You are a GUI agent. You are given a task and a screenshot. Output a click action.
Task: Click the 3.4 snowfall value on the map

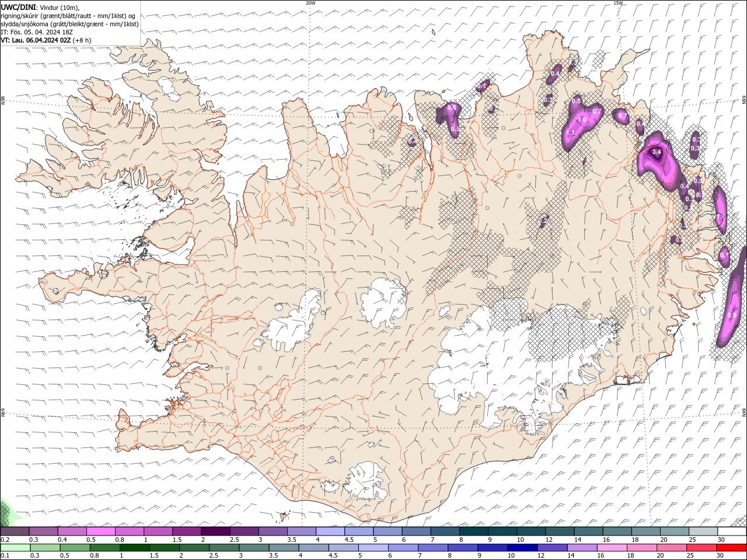point(656,152)
